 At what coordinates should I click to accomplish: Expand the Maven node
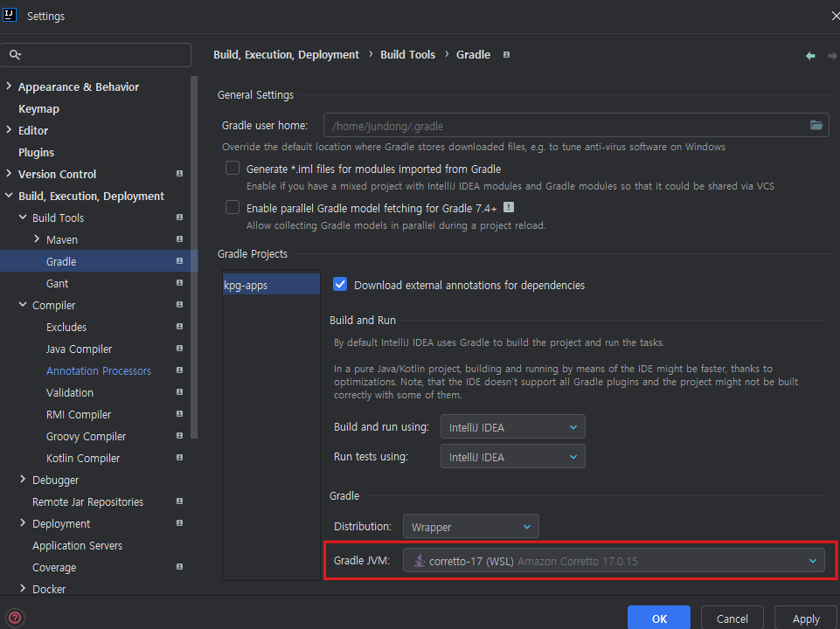pos(37,238)
